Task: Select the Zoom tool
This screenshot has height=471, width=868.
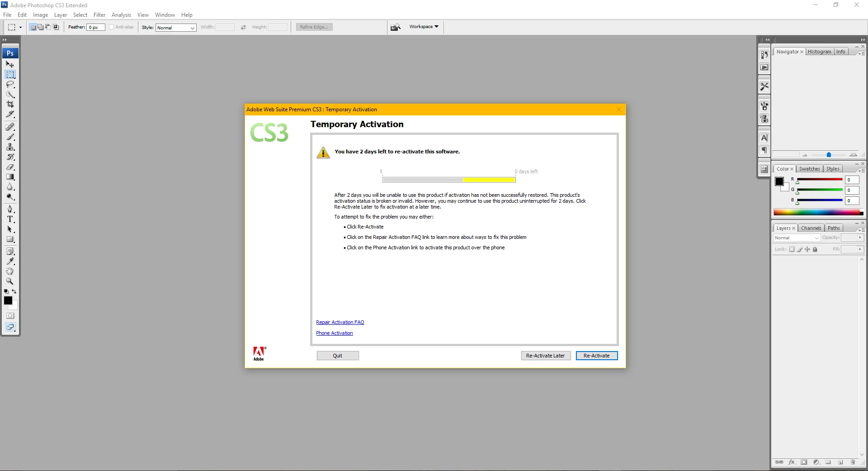Action: pos(10,281)
